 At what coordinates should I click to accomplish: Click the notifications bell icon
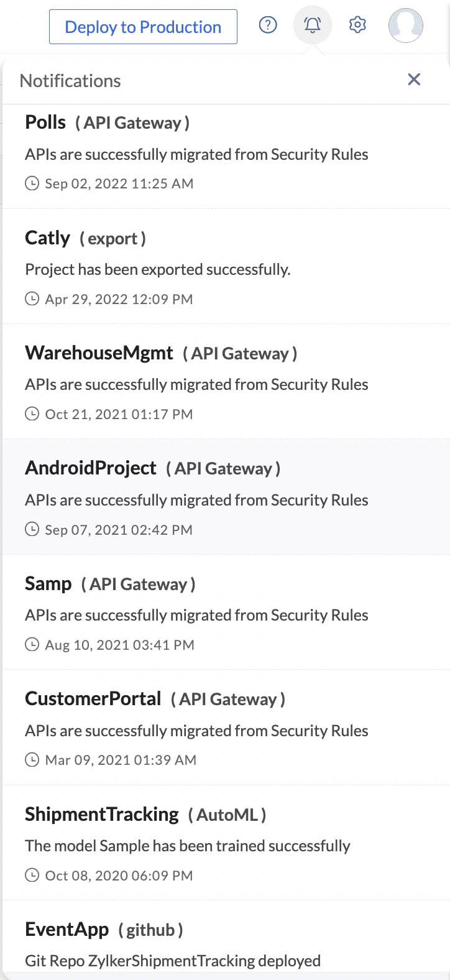click(x=313, y=25)
